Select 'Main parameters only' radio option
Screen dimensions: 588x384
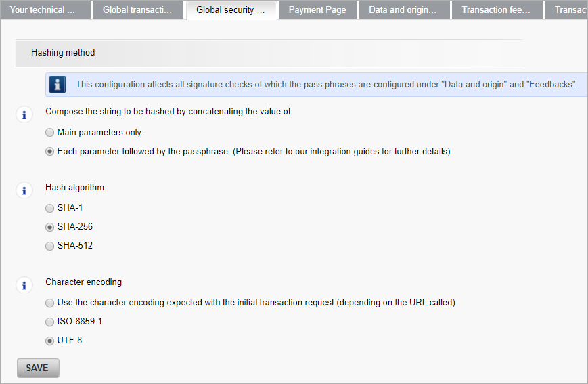[49, 133]
